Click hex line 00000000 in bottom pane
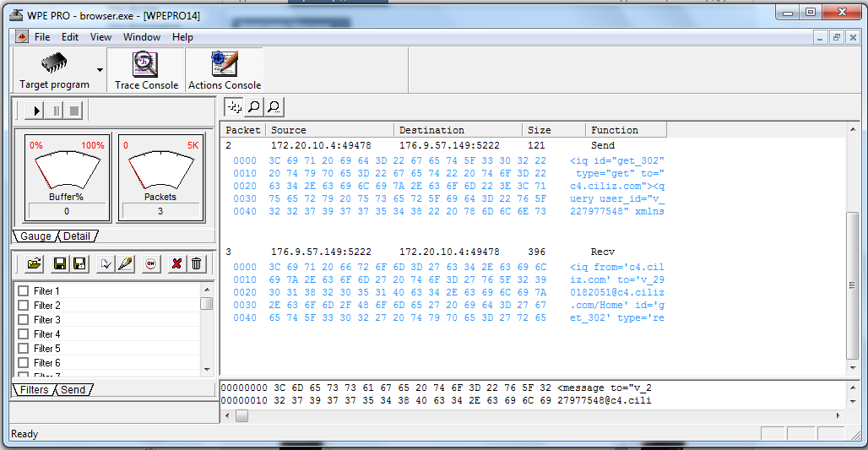This screenshot has height=450, width=868. tap(437, 388)
